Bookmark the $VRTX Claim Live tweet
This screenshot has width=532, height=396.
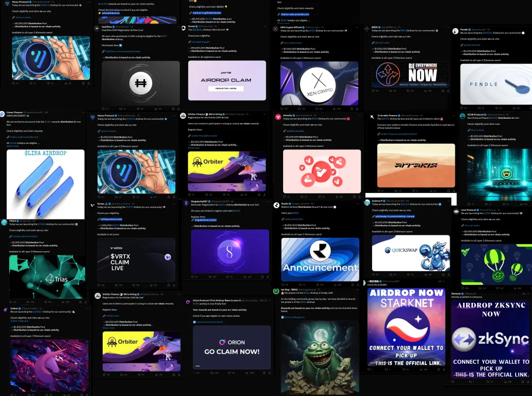168,285
